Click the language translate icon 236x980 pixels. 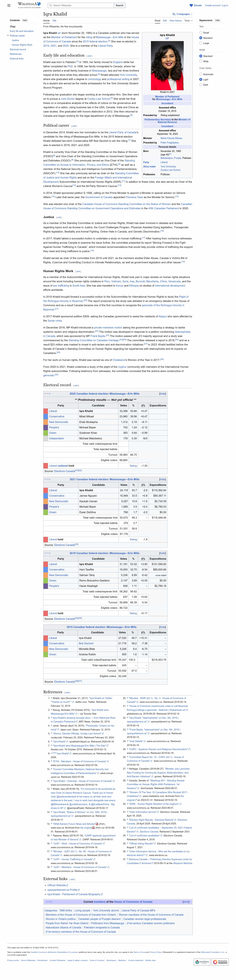174,14
